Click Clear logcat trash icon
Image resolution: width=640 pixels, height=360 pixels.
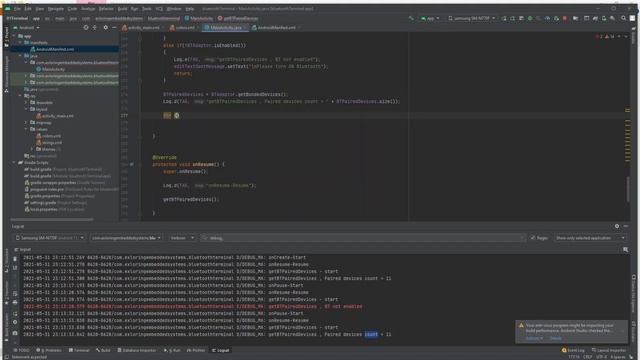click(x=15, y=259)
